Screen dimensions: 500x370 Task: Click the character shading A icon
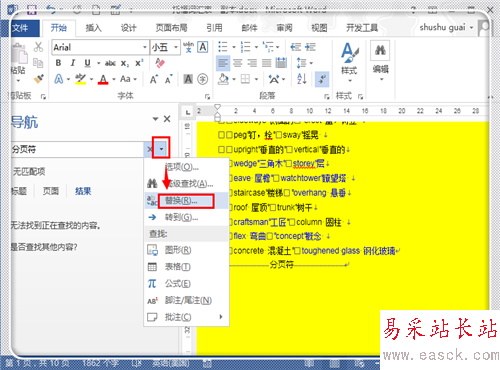[188, 79]
